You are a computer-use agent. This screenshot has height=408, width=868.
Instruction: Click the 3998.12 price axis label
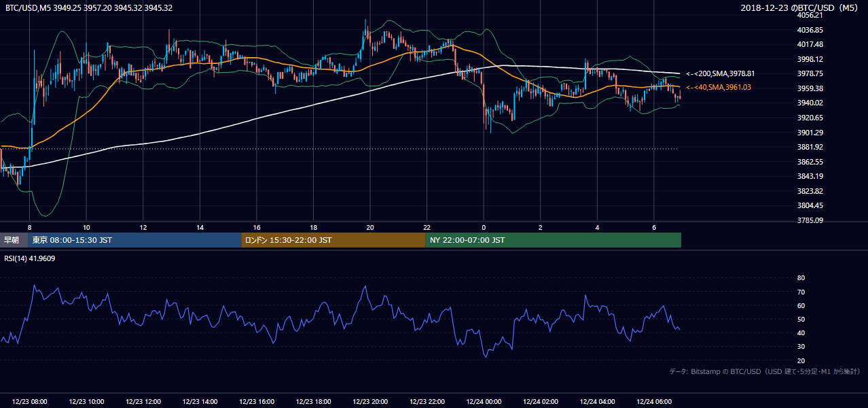[x=810, y=59]
